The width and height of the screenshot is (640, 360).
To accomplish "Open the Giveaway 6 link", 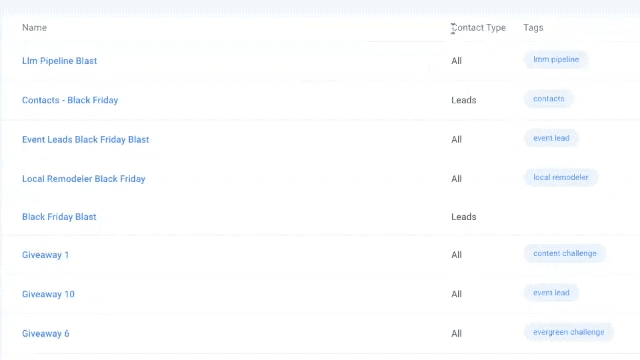I will click(x=46, y=333).
